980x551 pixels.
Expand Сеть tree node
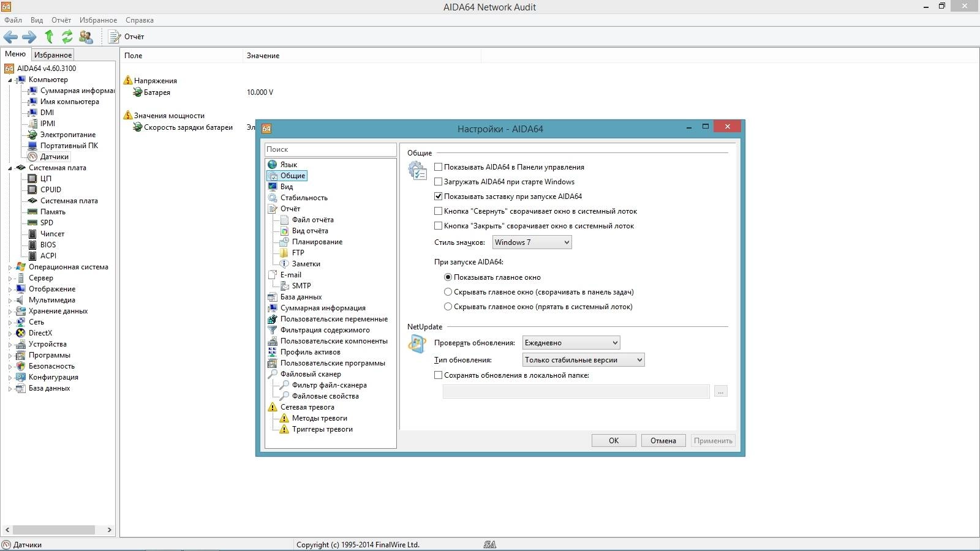pyautogui.click(x=10, y=323)
